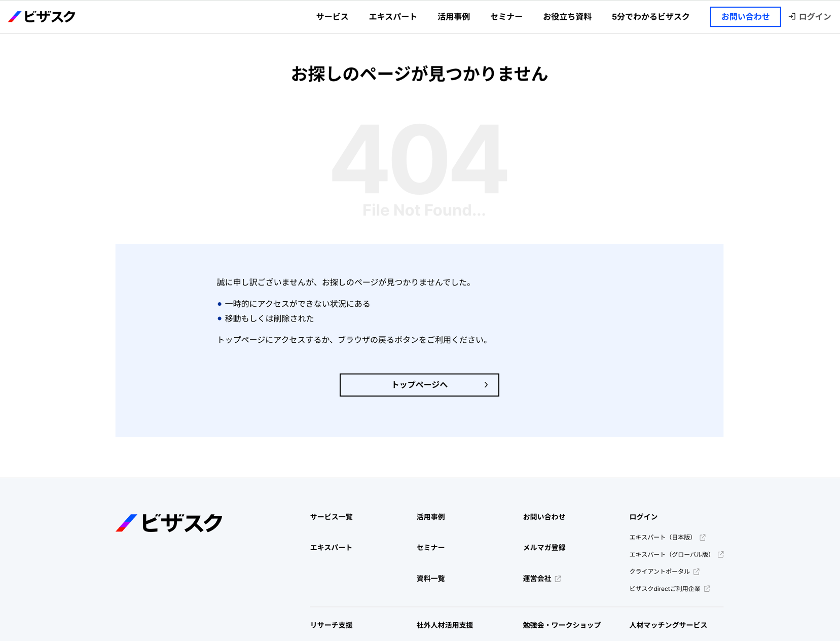The height and width of the screenshot is (641, 840).
Task: Click the ビザスク logo in the footer
Action: (169, 523)
